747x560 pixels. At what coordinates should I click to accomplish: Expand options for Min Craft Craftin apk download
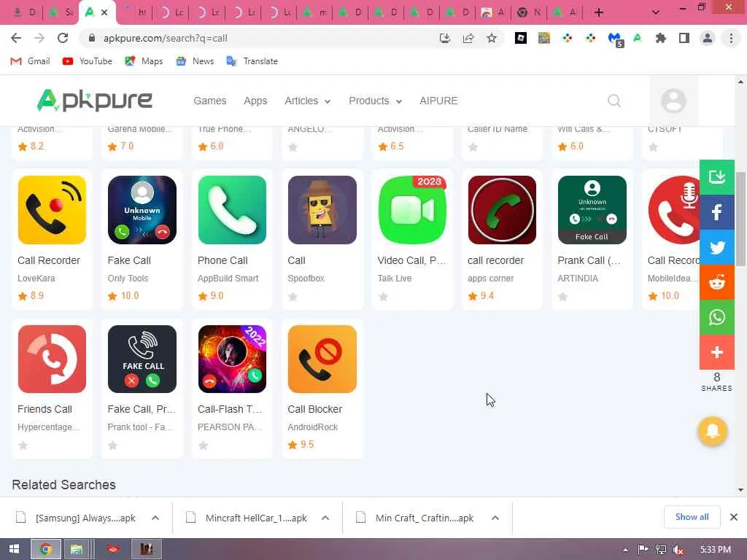point(495,518)
